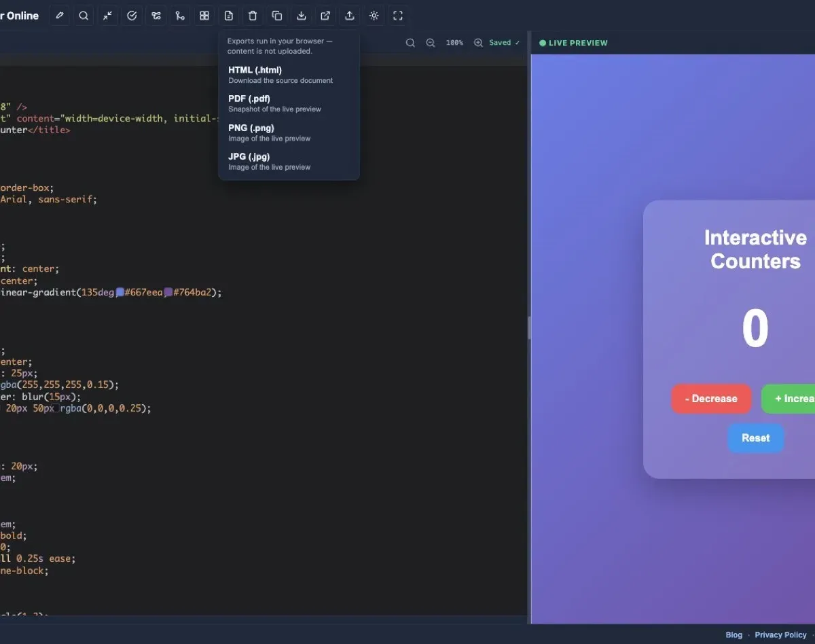Click the git branch compare icon
This screenshot has height=644, width=815.
[x=180, y=16]
